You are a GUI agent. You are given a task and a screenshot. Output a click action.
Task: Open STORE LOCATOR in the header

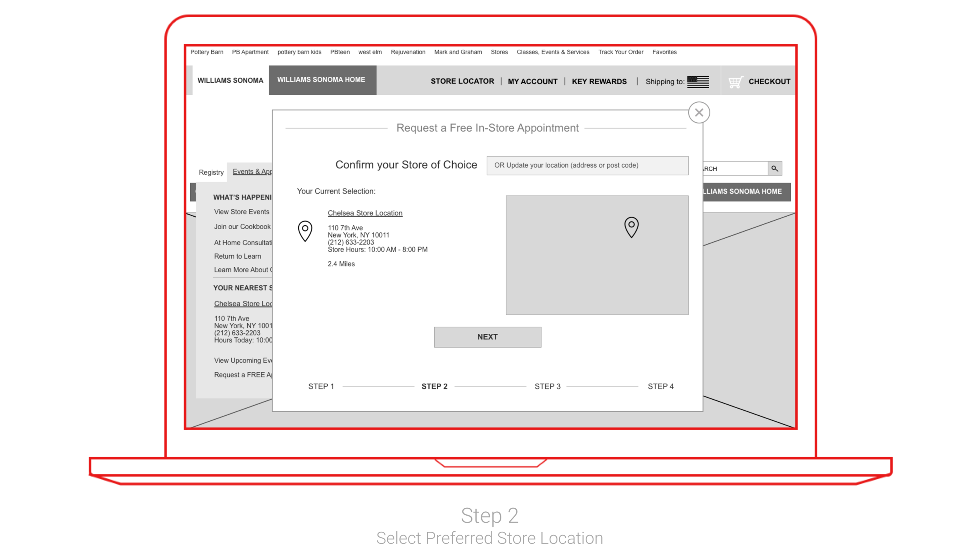point(462,81)
